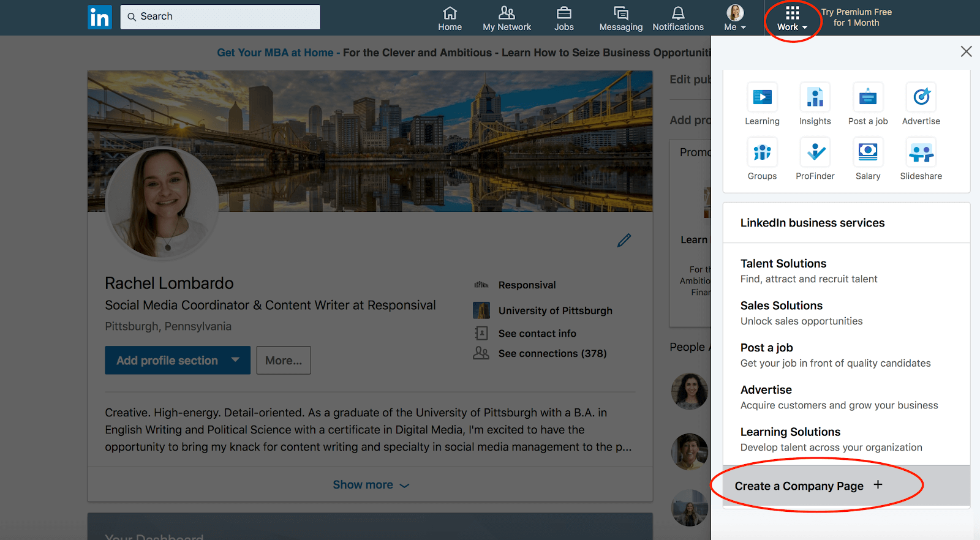Click Pittsburgh, Pennsylvania location text
980x540 pixels.
pyautogui.click(x=168, y=326)
